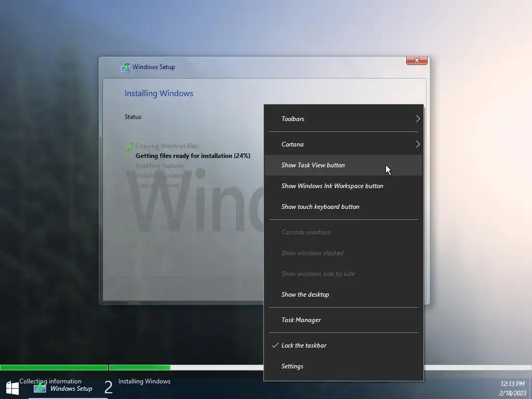The width and height of the screenshot is (532, 399).
Task: Click the Installing Windows step label at bottom
Action: [144, 381]
